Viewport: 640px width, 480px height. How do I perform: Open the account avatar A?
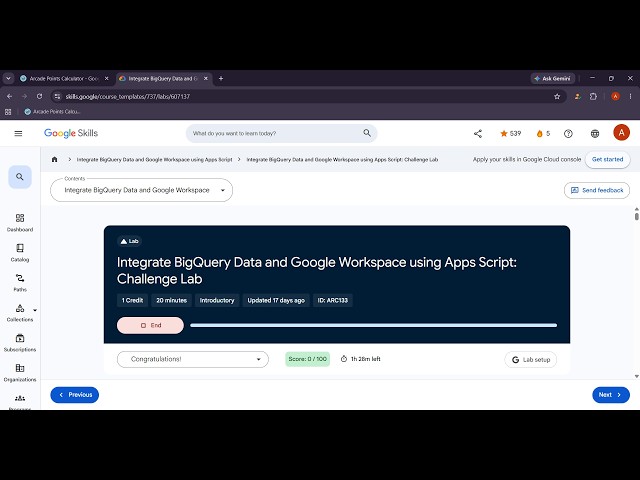tap(621, 133)
